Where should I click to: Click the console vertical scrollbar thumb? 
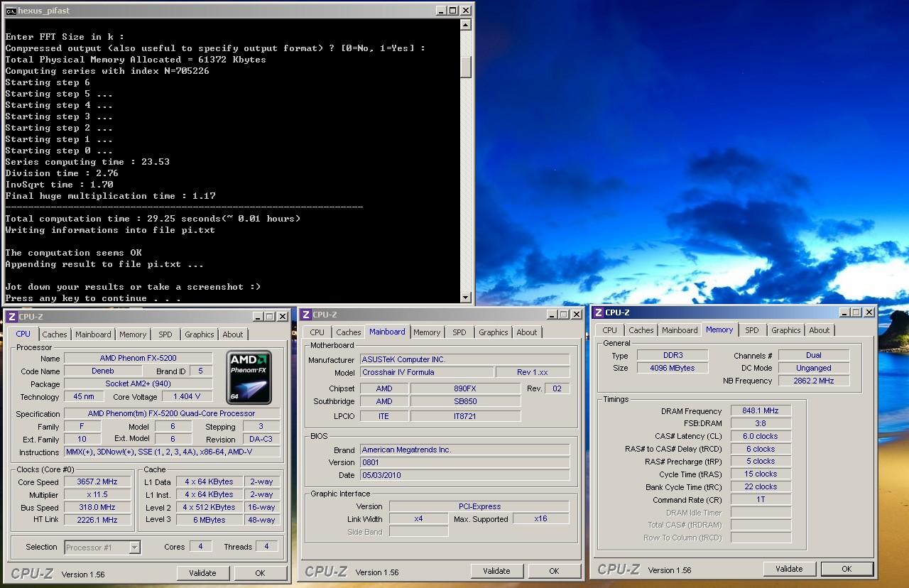click(466, 66)
